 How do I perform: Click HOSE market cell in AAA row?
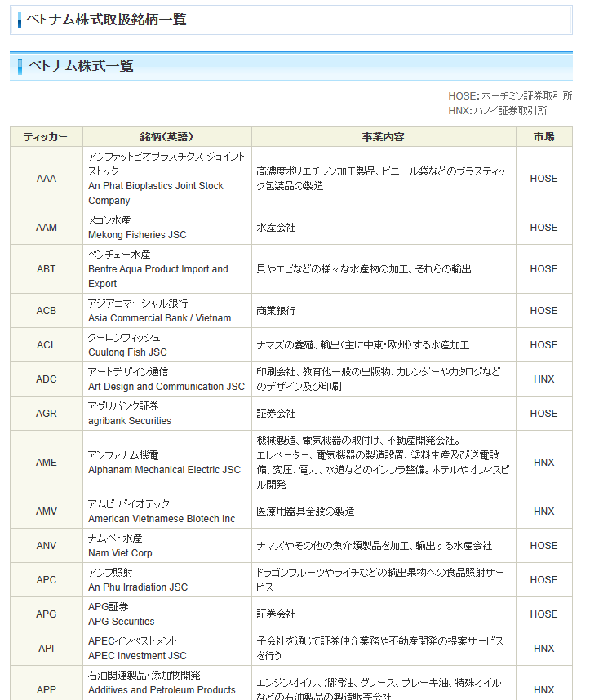[x=543, y=179]
